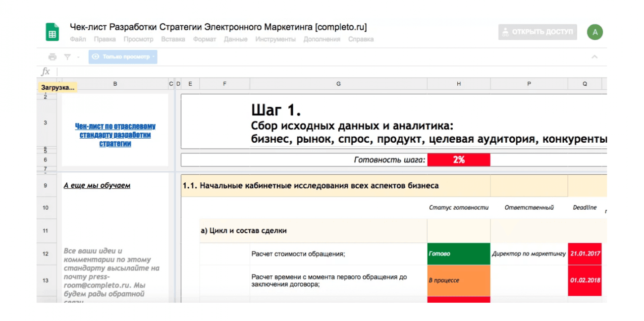Select column E header
This screenshot has height=321, width=644.
coord(190,84)
